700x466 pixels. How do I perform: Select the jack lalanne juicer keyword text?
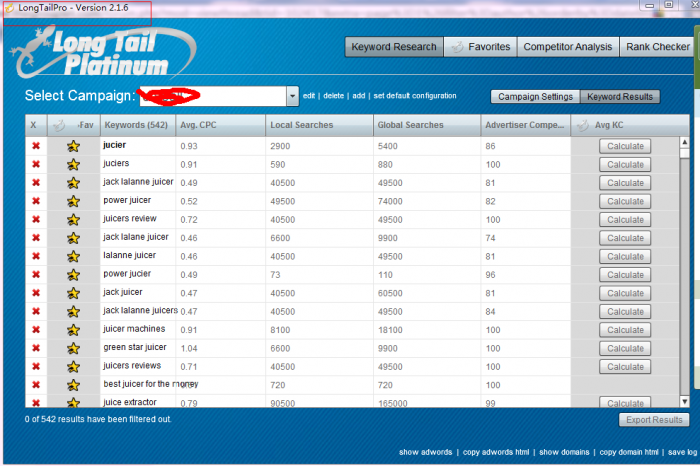pyautogui.click(x=138, y=182)
